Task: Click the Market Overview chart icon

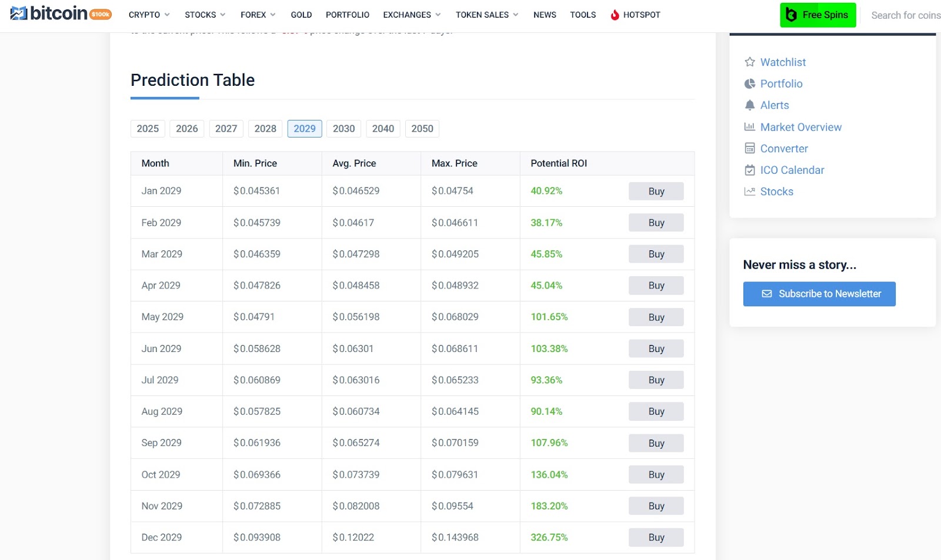Action: pyautogui.click(x=749, y=127)
